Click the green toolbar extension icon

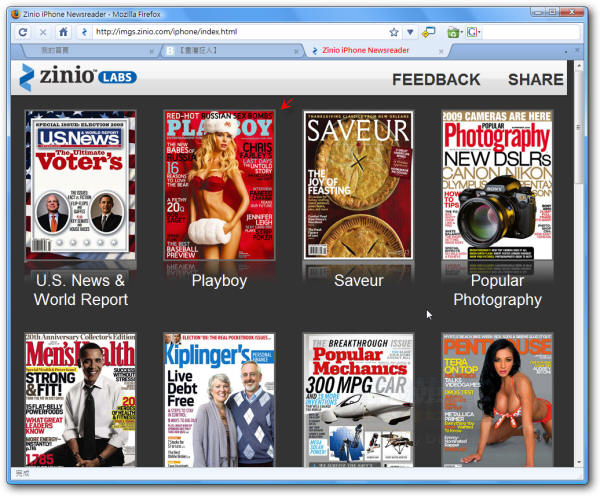(454, 32)
